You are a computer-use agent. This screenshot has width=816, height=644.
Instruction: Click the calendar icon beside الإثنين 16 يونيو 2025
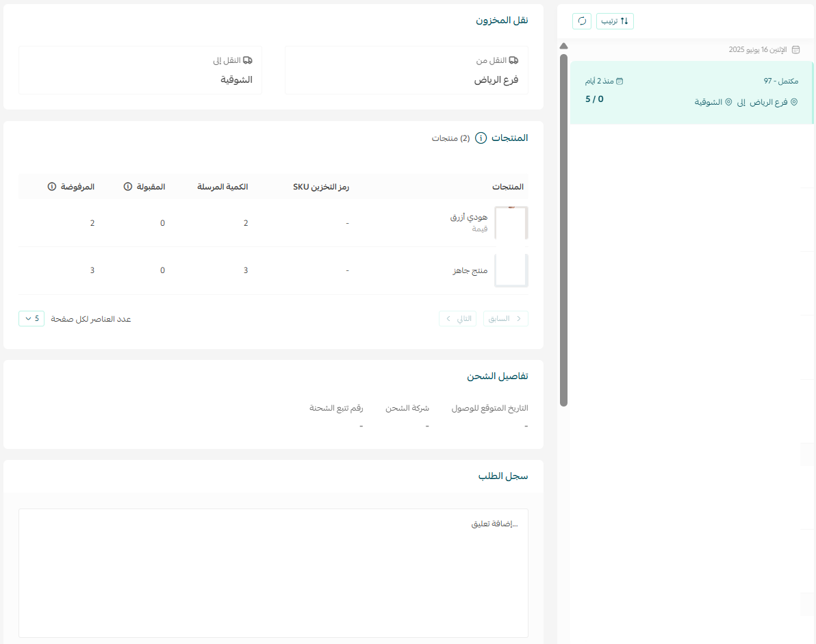[x=795, y=50]
